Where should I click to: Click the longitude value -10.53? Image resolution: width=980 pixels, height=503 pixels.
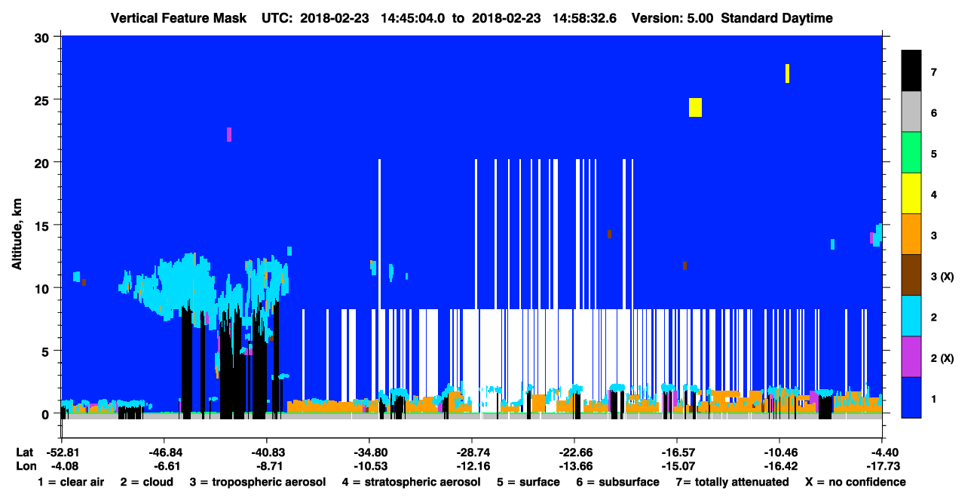(x=369, y=465)
